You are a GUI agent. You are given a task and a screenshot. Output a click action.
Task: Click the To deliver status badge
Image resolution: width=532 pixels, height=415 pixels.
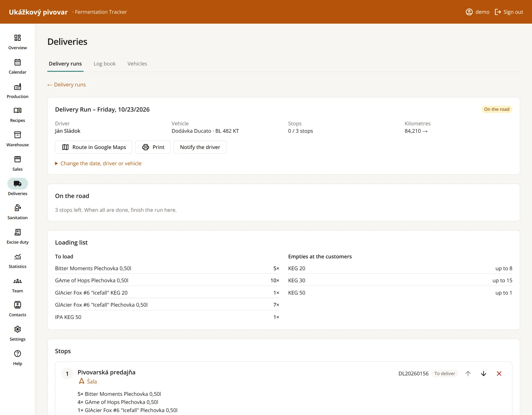(445, 373)
